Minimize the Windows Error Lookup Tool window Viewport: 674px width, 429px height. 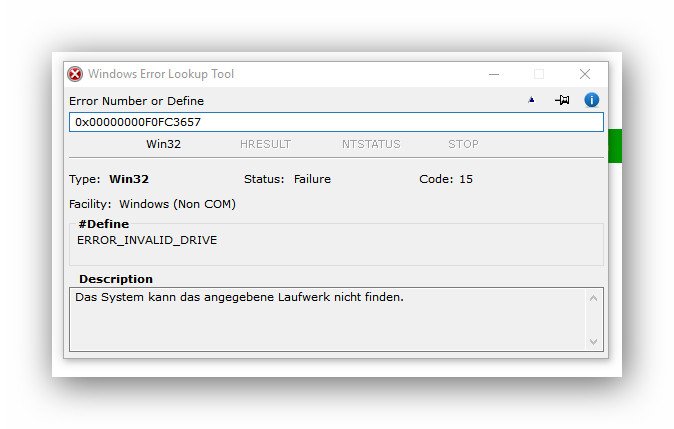(x=494, y=74)
